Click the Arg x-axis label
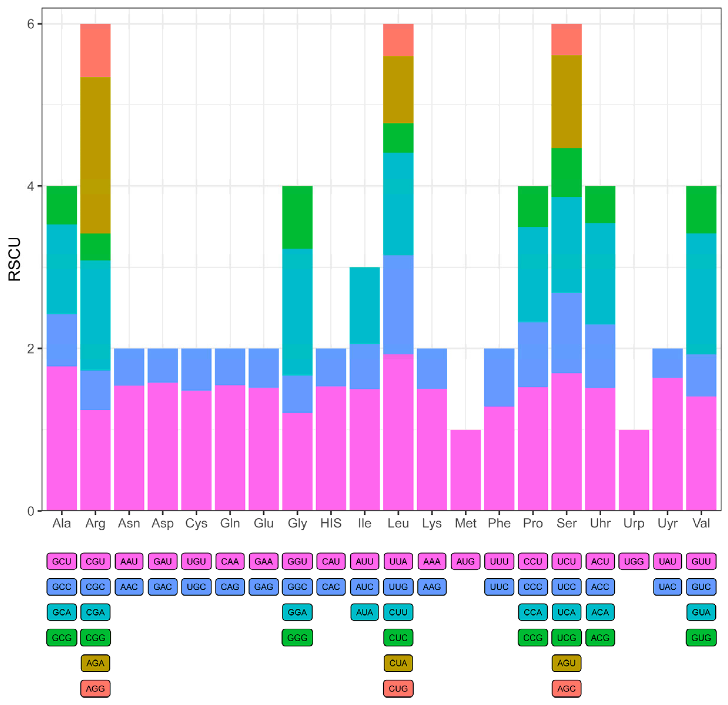Image resolution: width=728 pixels, height=705 pixels. point(95,523)
